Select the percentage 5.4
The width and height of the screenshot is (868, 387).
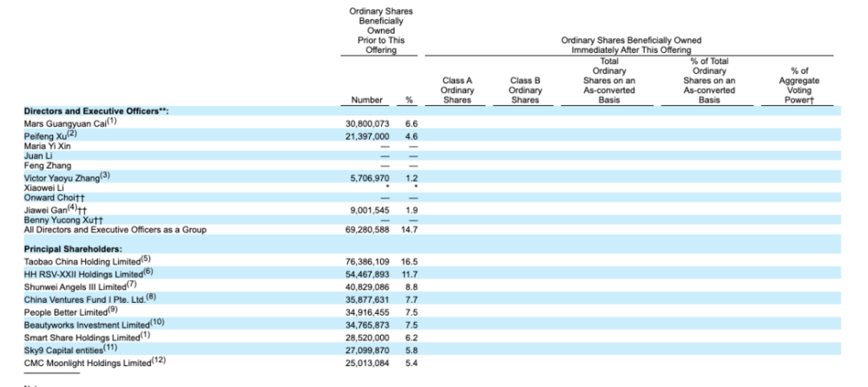coord(411,364)
